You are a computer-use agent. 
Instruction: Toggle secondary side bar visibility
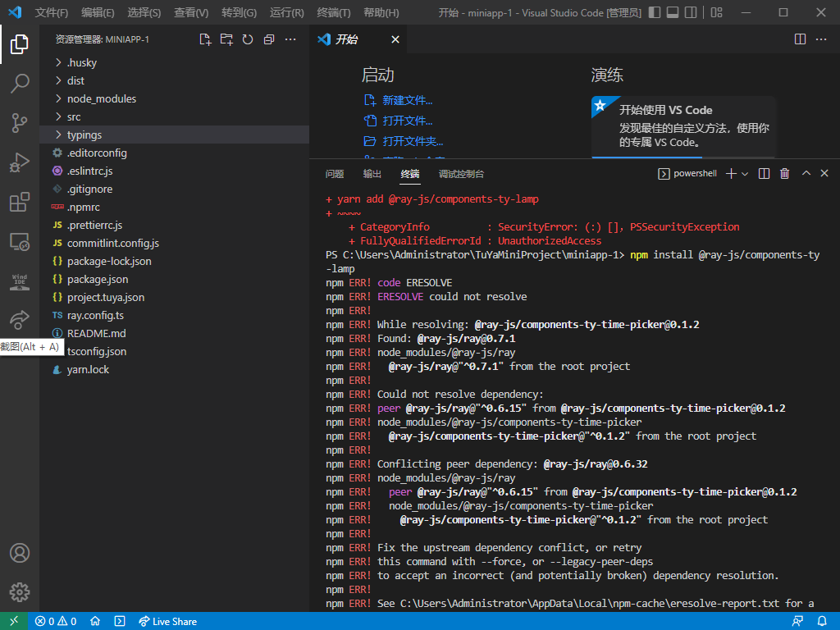coord(691,12)
